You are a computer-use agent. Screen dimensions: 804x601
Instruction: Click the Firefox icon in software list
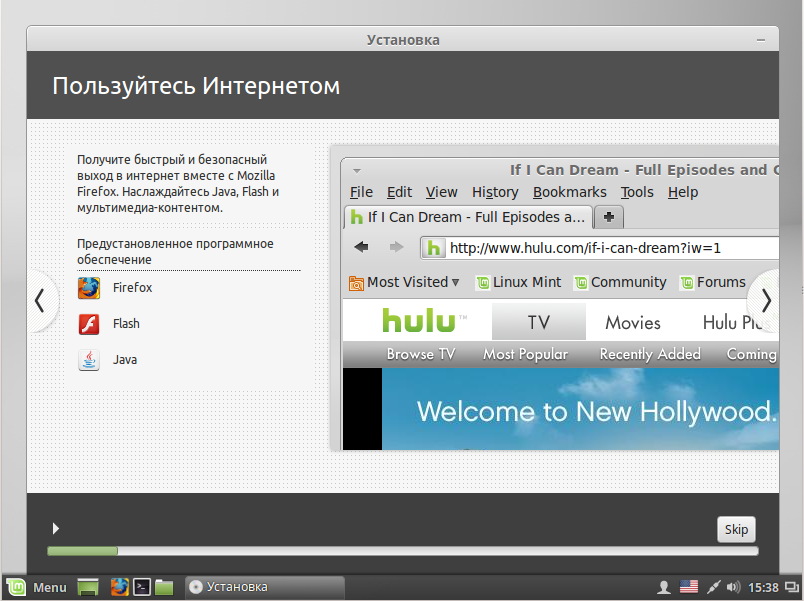(89, 288)
